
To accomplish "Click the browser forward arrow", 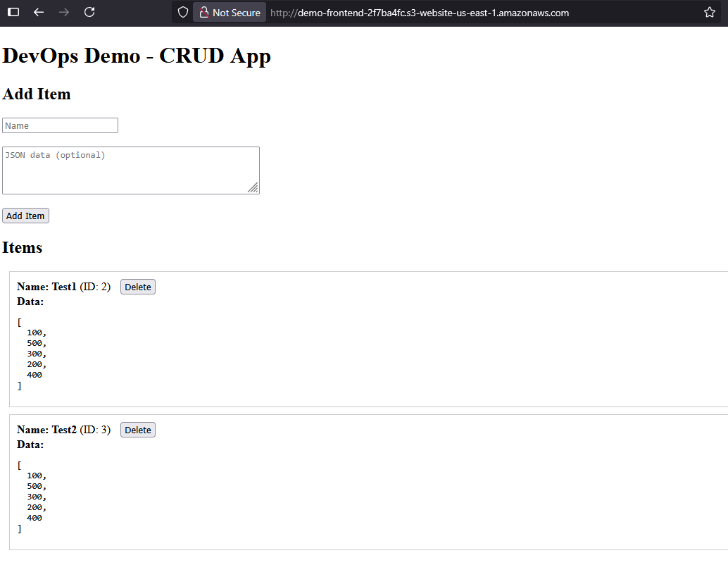I will (x=64, y=13).
